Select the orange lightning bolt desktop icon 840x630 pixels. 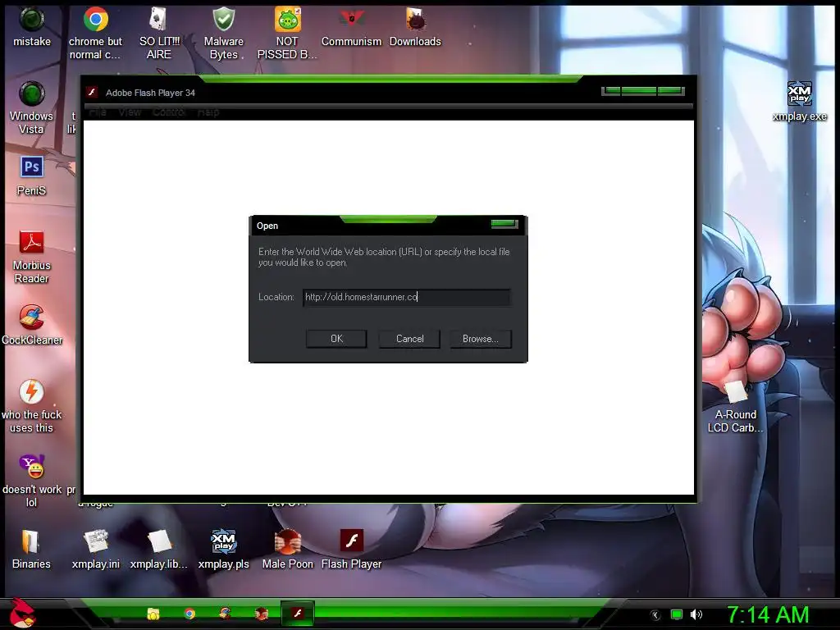[x=32, y=406]
